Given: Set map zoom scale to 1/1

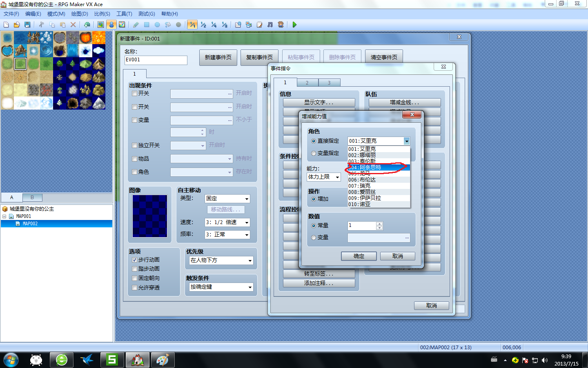Looking at the screenshot, I should (192, 25).
